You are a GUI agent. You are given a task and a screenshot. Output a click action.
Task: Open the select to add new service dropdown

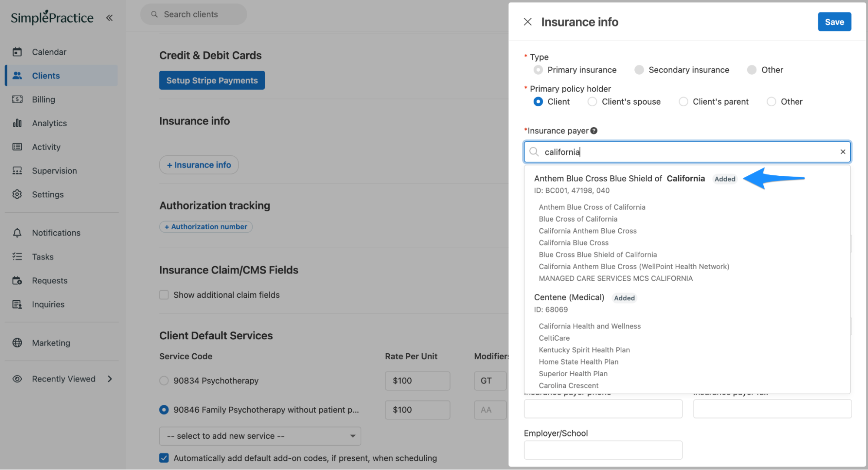pyautogui.click(x=260, y=436)
